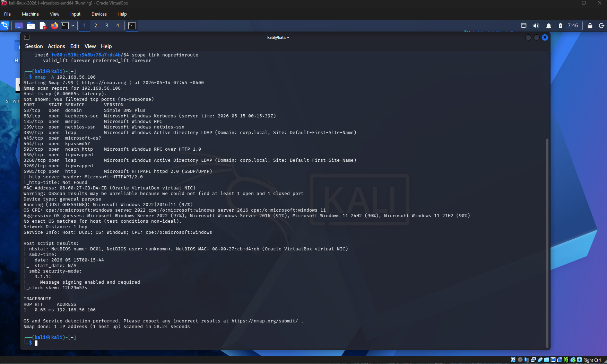Click the VirtualBox CPU execution status icon

pos(566,360)
